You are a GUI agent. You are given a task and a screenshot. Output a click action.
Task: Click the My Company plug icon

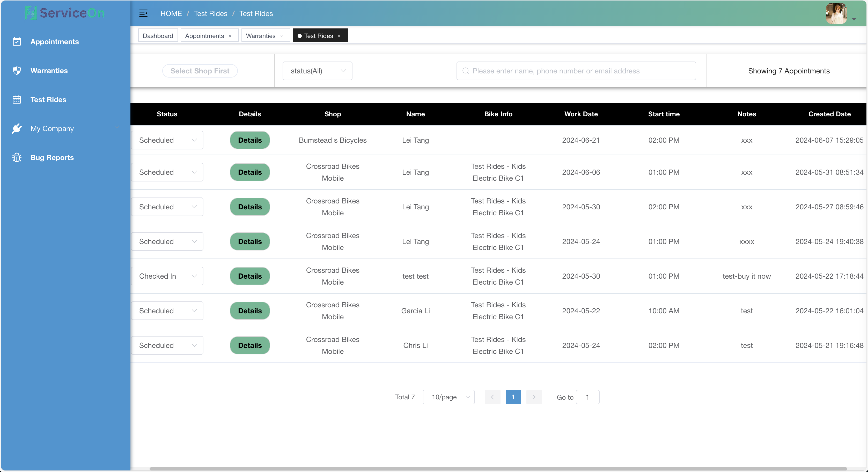point(17,129)
